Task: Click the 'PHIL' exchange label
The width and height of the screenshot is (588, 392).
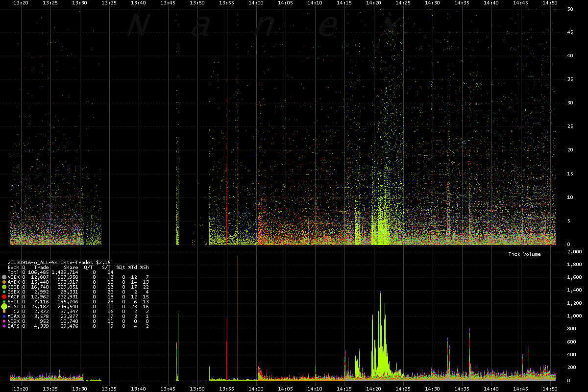Action: 13,302
